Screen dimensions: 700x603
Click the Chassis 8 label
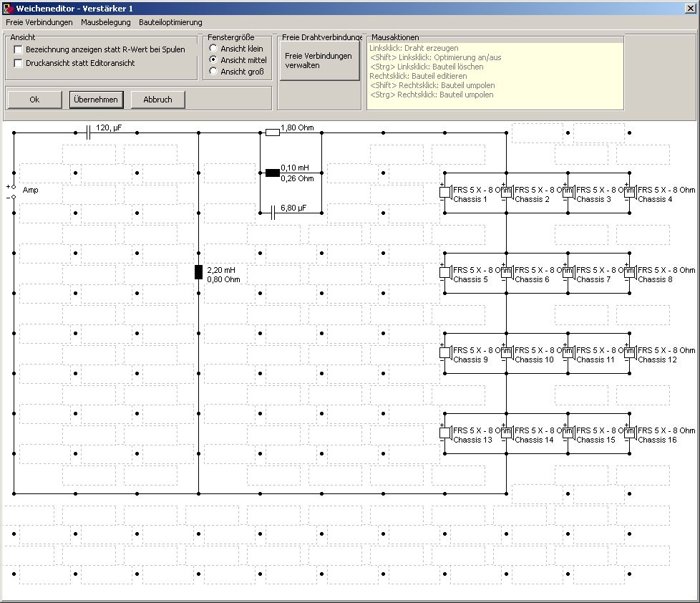coord(655,279)
